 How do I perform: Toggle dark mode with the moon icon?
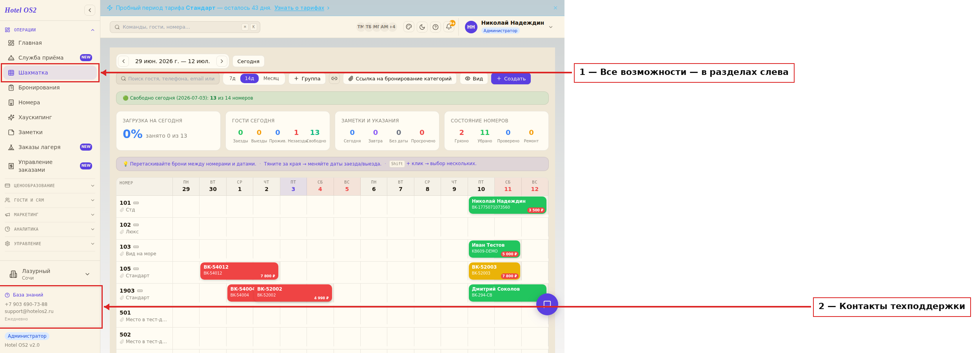pos(422,27)
